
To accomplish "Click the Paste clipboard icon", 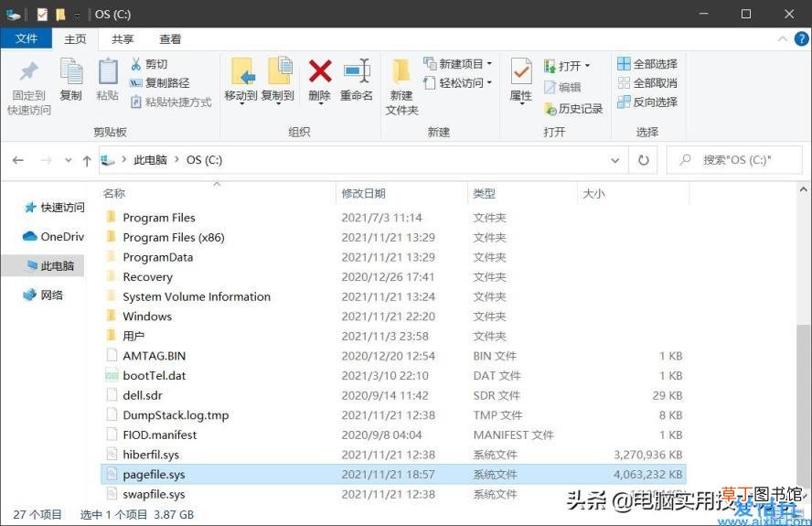I will (108, 71).
